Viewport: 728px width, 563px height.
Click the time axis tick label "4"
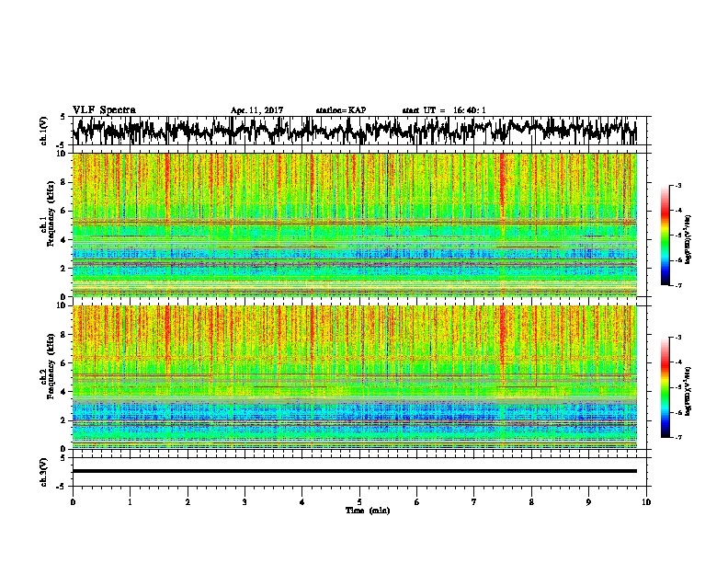click(302, 502)
